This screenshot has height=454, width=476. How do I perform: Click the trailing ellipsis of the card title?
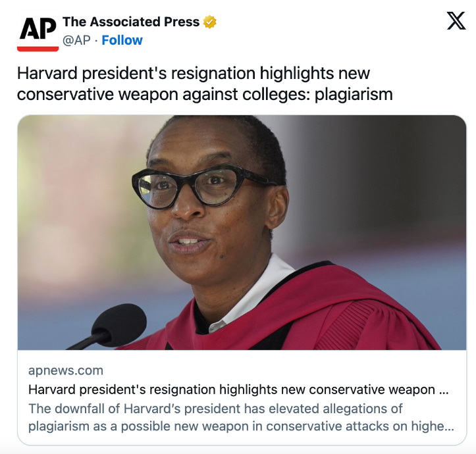click(x=444, y=391)
